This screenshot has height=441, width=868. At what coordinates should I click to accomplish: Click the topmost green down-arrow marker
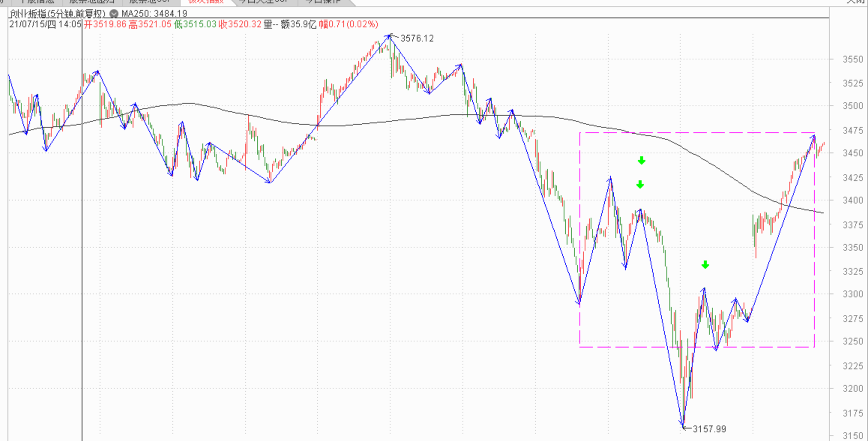[x=642, y=160]
